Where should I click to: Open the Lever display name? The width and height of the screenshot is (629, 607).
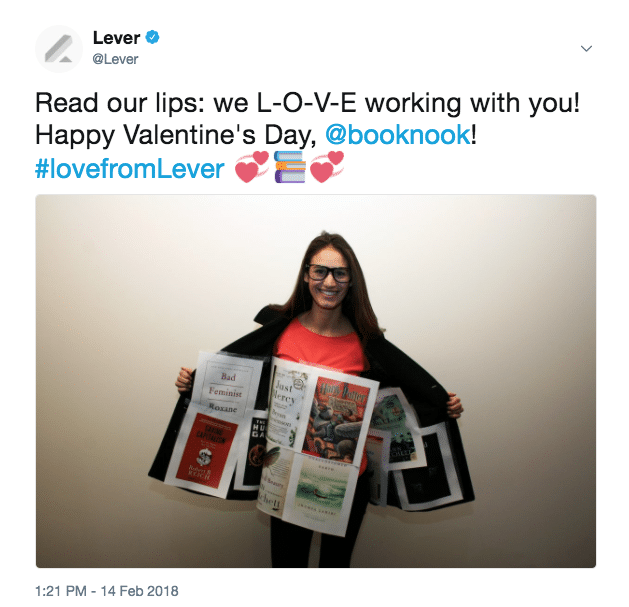116,38
